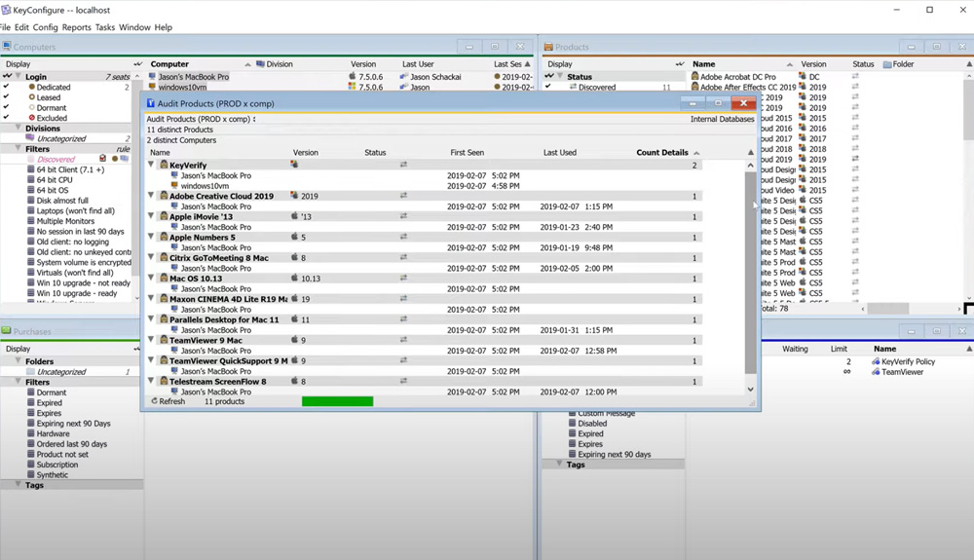
Task: Collapse the KeyVerify group in audit list
Action: point(151,165)
